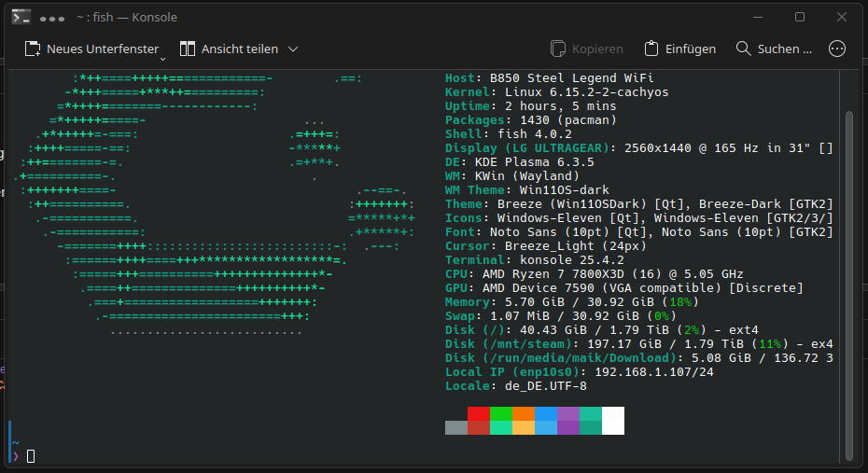Expand the Ansicht teilen chevron
The height and width of the screenshot is (473, 868).
click(293, 49)
